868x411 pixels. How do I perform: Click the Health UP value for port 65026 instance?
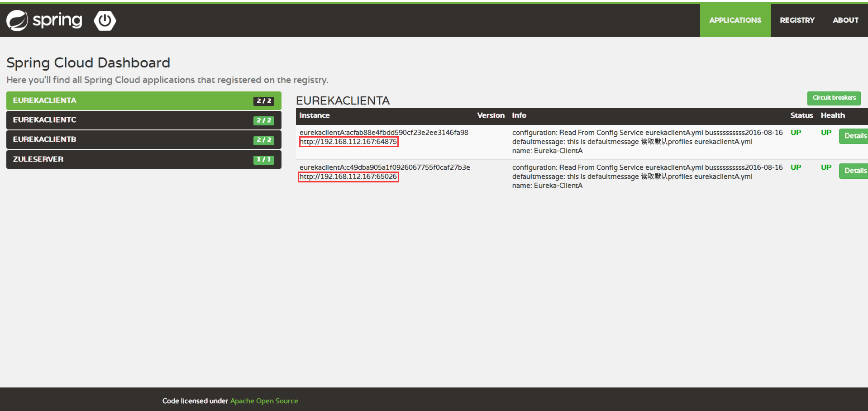pos(826,167)
